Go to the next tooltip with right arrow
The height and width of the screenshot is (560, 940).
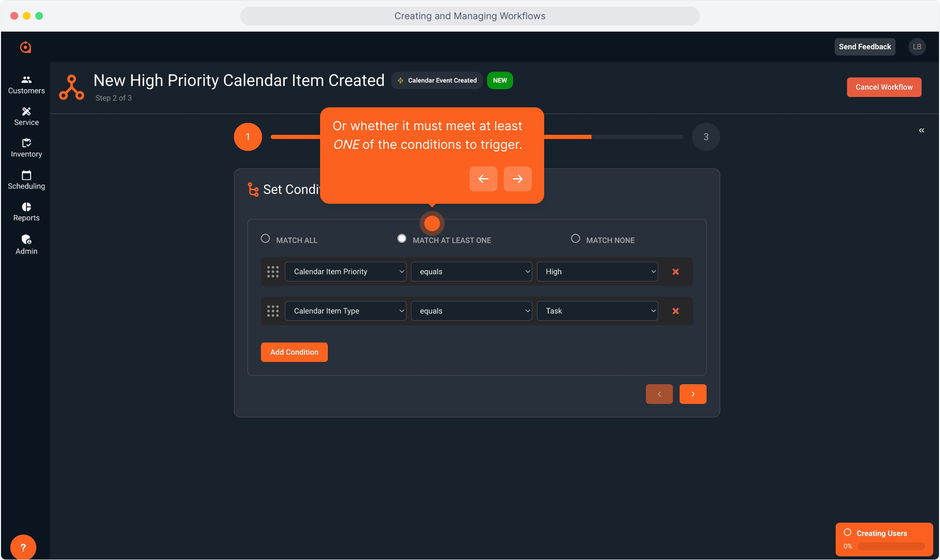pyautogui.click(x=517, y=179)
